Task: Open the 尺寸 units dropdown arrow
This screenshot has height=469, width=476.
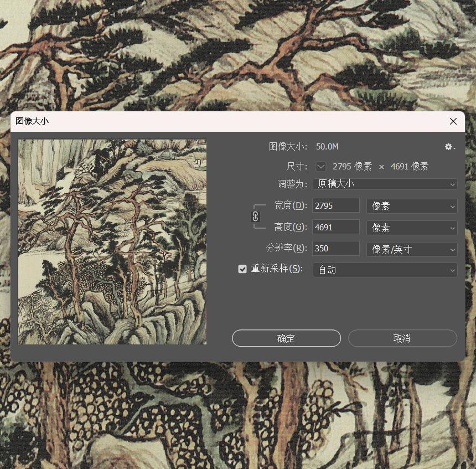Action: pyautogui.click(x=321, y=166)
